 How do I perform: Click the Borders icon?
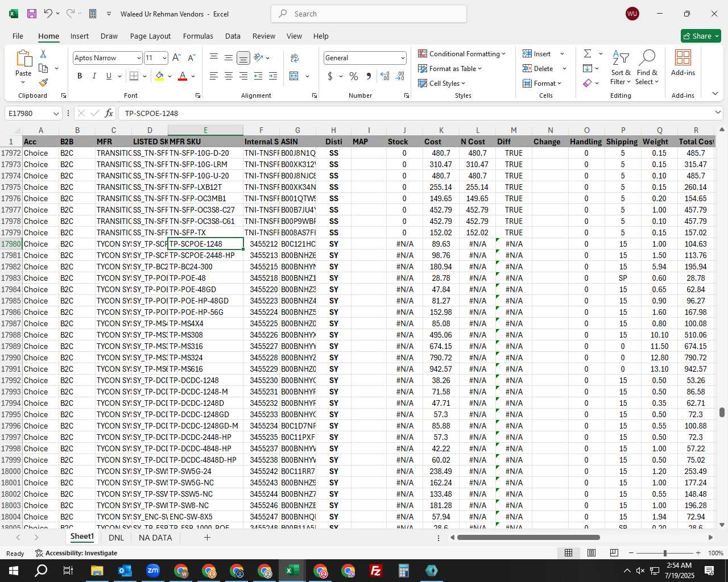(x=134, y=76)
